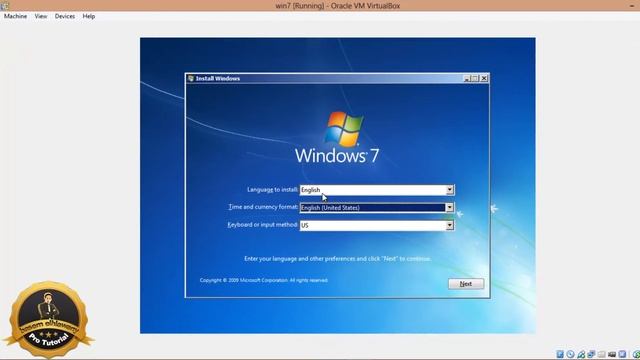Minimize the Install Windows dialog

click(467, 78)
